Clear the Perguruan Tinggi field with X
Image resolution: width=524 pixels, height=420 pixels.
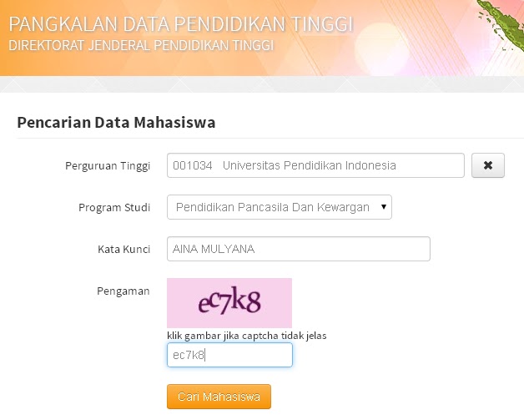(x=488, y=165)
